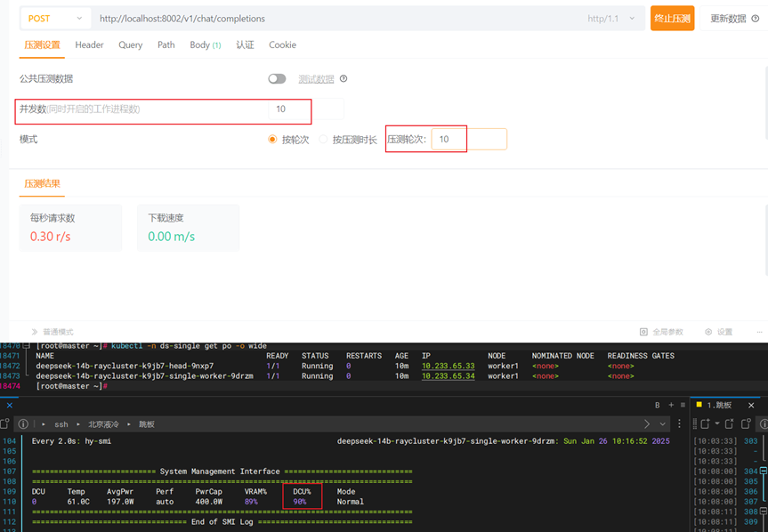Open the Cookie tab
768x532 pixels.
click(x=283, y=45)
